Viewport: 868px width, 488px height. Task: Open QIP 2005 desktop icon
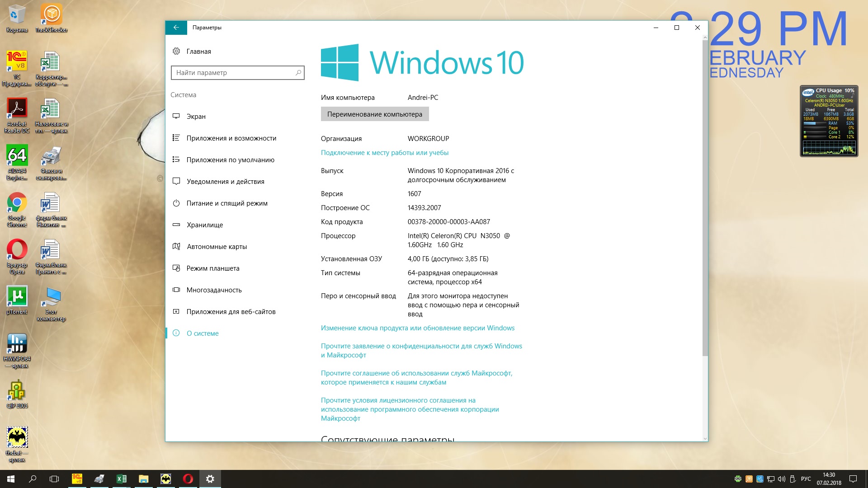click(17, 394)
